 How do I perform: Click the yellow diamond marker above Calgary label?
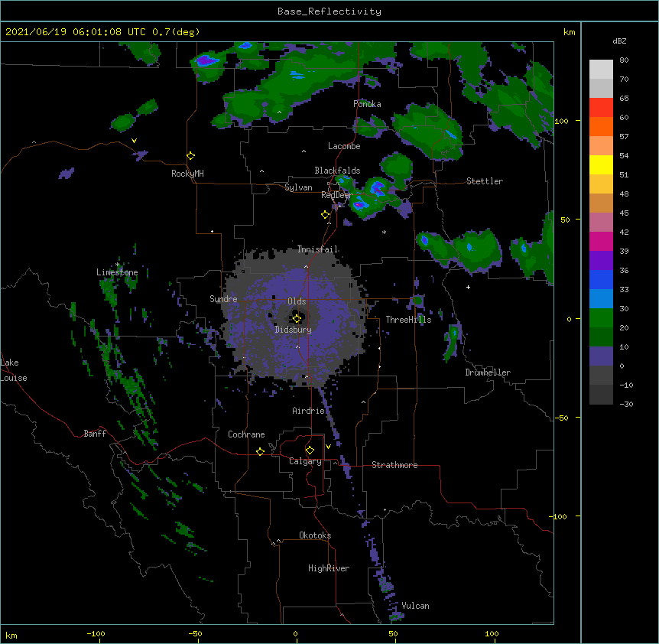[310, 450]
